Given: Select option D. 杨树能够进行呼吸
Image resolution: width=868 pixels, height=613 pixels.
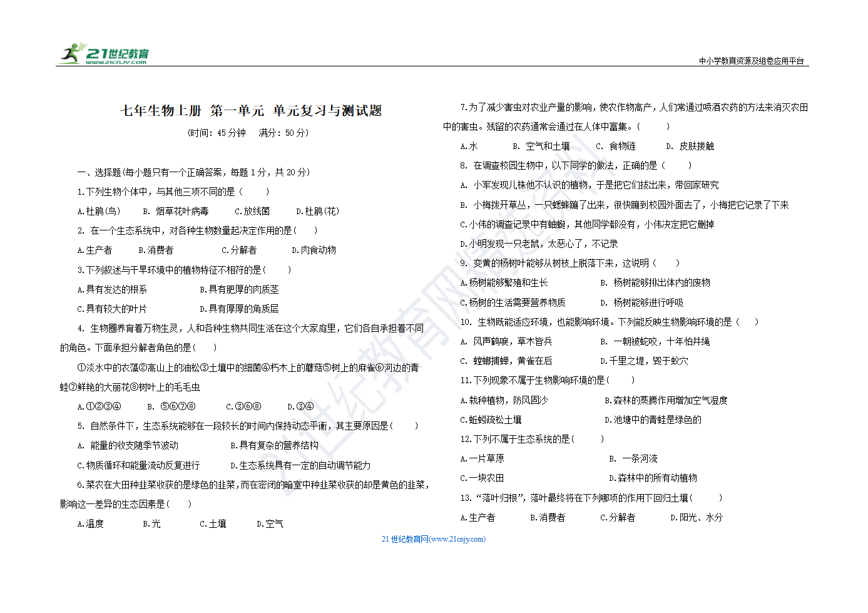Looking at the screenshot, I should (x=642, y=302).
